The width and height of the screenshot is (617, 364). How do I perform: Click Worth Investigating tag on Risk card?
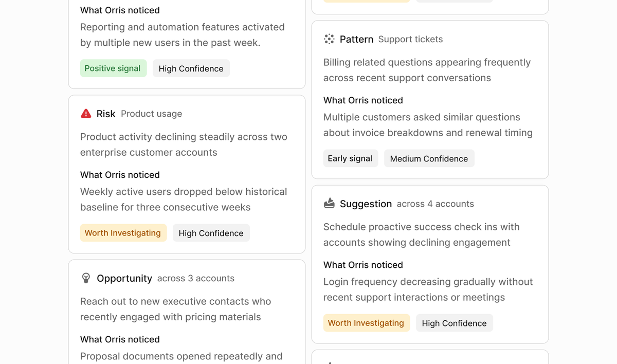tap(123, 233)
